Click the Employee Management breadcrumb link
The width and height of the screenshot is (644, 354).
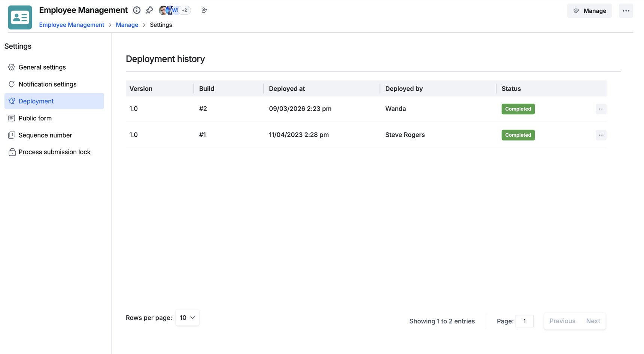(x=72, y=25)
